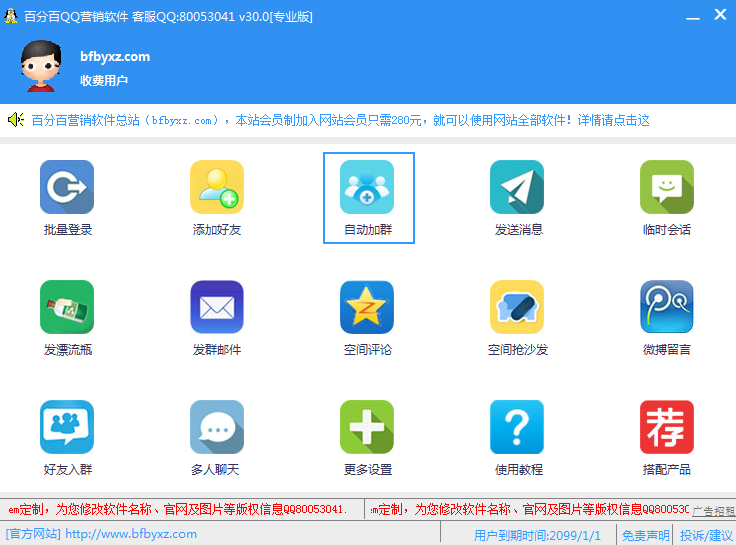Open the 微博留言 Weibo message icon
Viewport: 736px width, 545px height.
pyautogui.click(x=667, y=307)
